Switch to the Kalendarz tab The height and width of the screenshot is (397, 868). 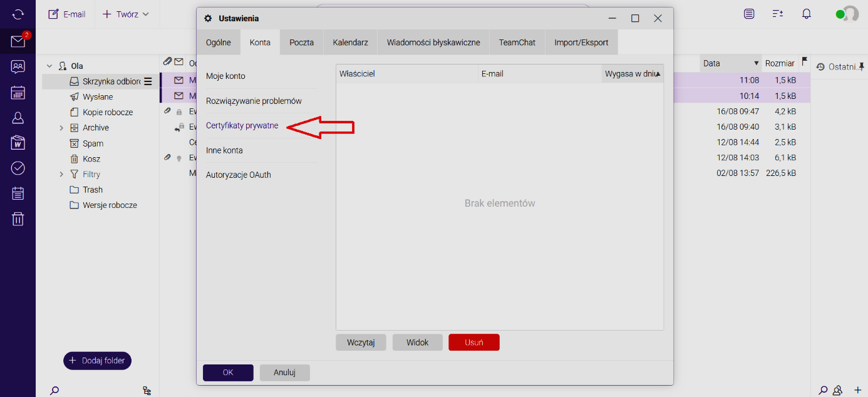350,43
